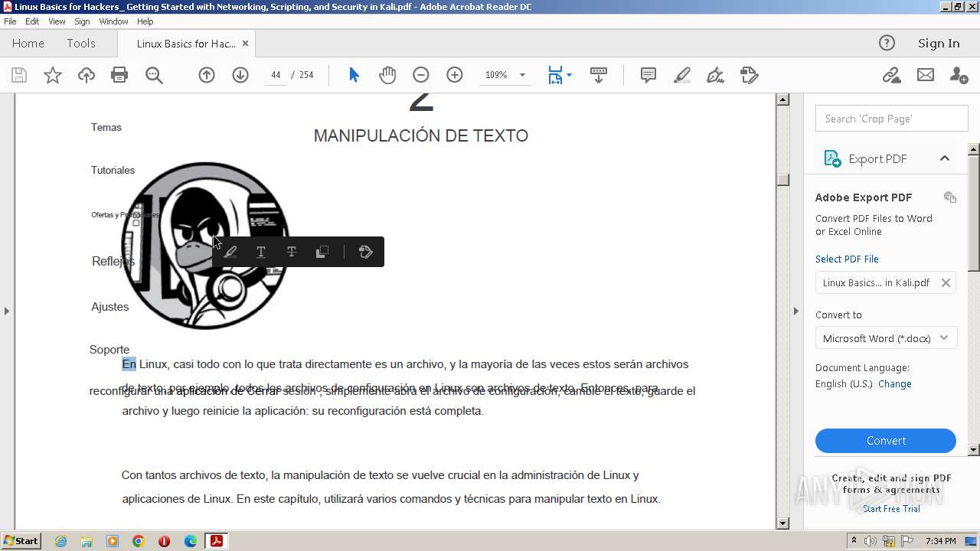Viewport: 980px width, 551px height.
Task: Copy Export PDF shortcut icon
Action: 950,197
